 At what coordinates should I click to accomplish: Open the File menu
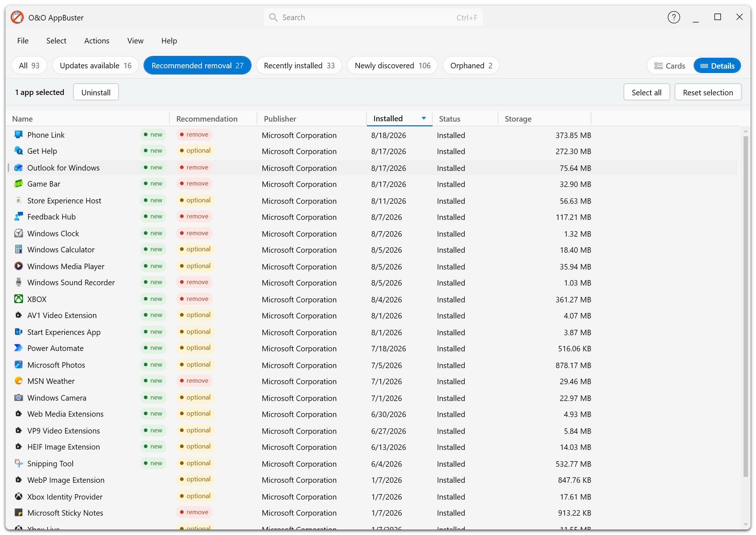tap(23, 41)
